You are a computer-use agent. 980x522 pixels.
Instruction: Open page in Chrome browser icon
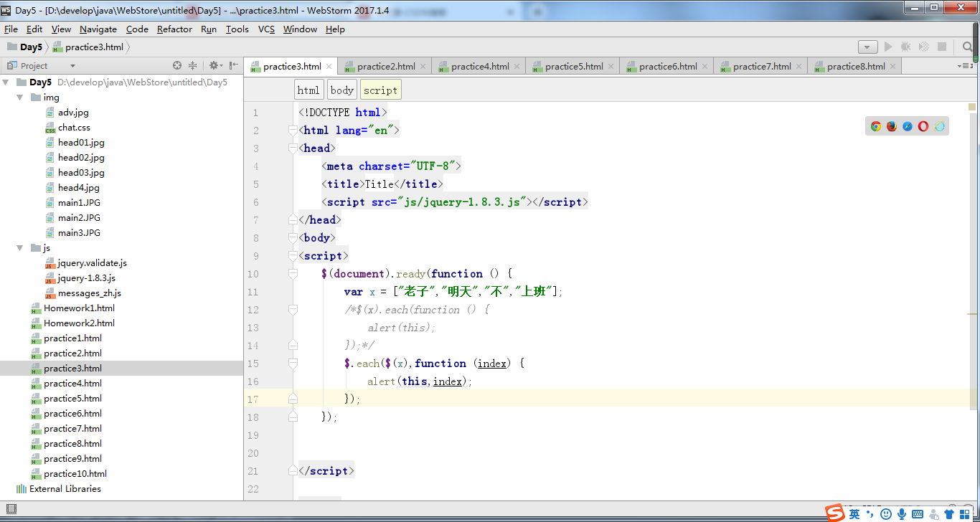(876, 126)
